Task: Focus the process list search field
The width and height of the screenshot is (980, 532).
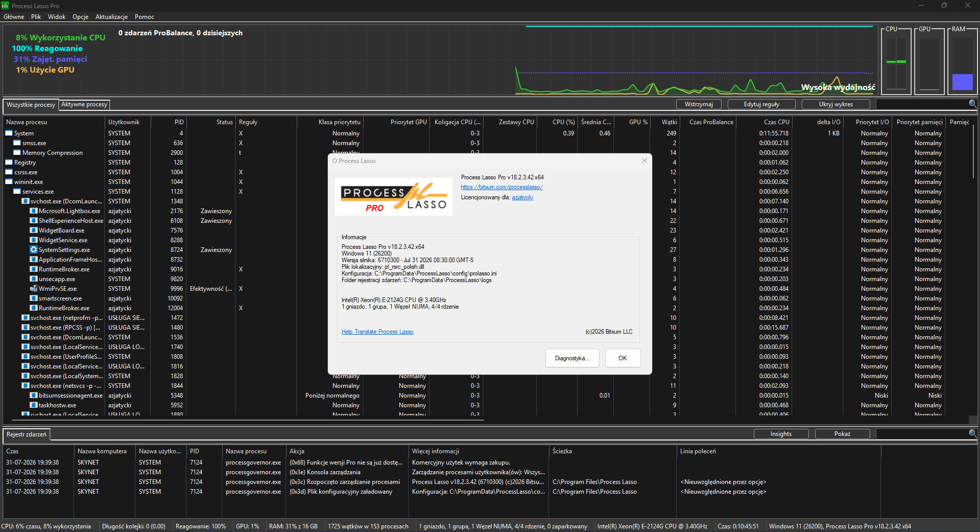Action: pos(922,104)
